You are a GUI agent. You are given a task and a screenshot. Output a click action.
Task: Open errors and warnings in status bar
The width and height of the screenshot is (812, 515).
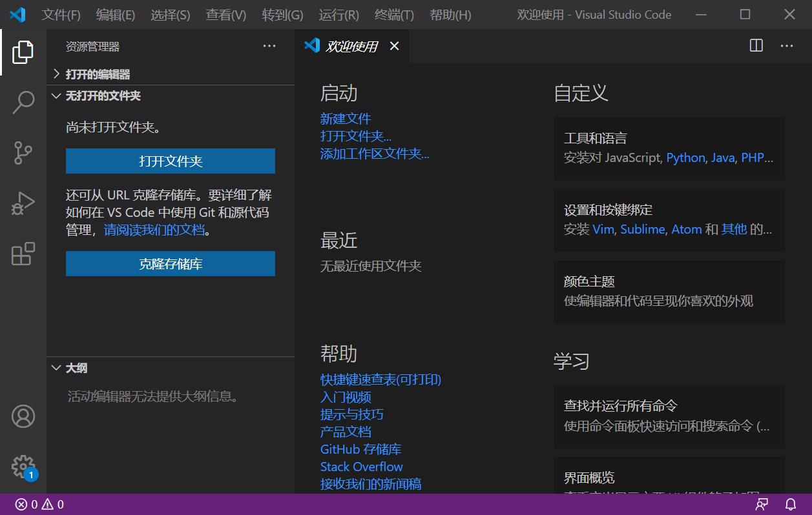coord(40,504)
